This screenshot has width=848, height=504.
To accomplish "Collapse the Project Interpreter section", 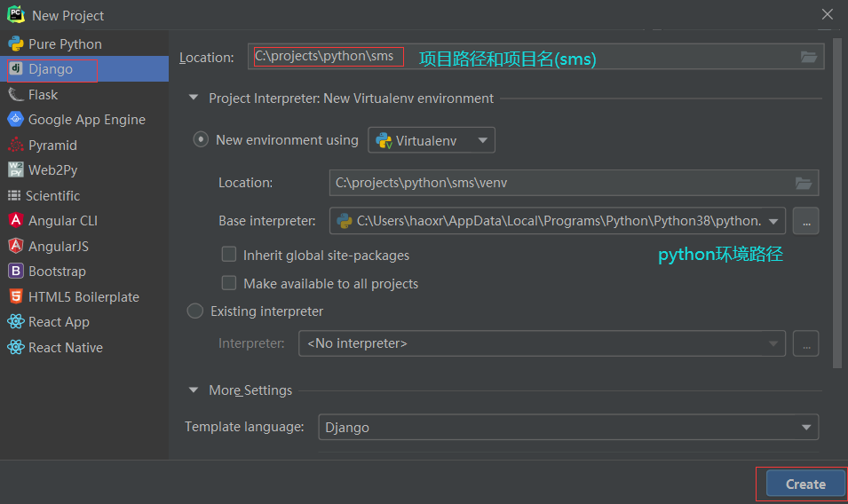I will tap(194, 98).
